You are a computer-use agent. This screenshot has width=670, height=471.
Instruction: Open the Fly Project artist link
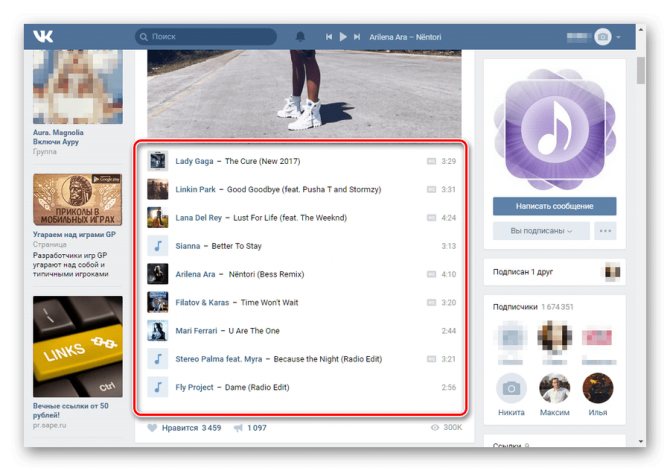(x=194, y=387)
